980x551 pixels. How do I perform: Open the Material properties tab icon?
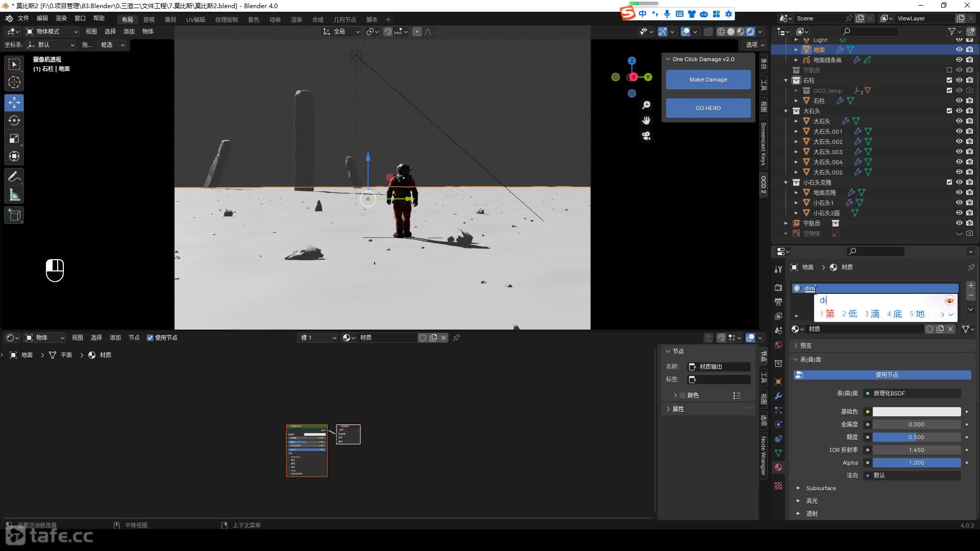(x=778, y=467)
